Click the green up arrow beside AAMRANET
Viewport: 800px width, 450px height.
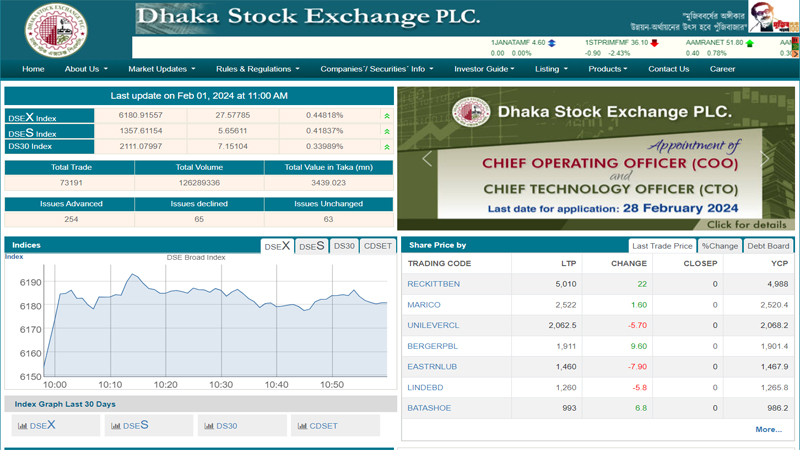(x=750, y=43)
